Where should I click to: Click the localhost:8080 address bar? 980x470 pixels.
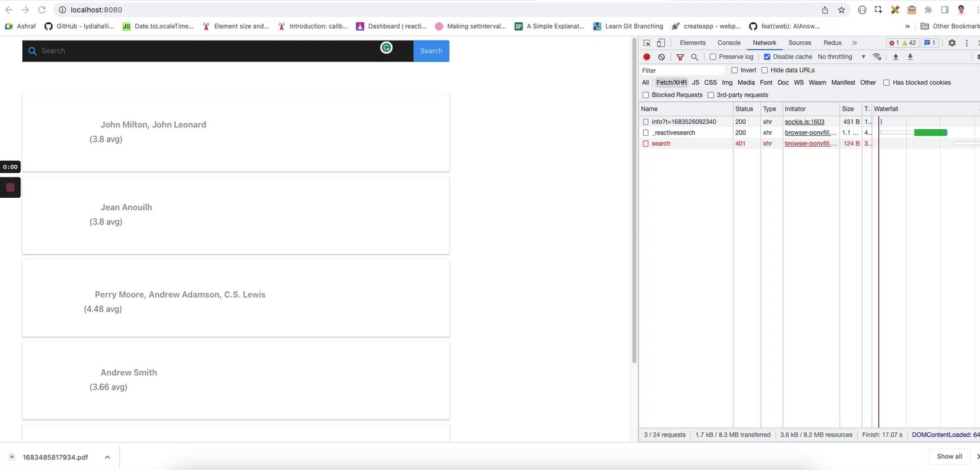click(x=437, y=10)
